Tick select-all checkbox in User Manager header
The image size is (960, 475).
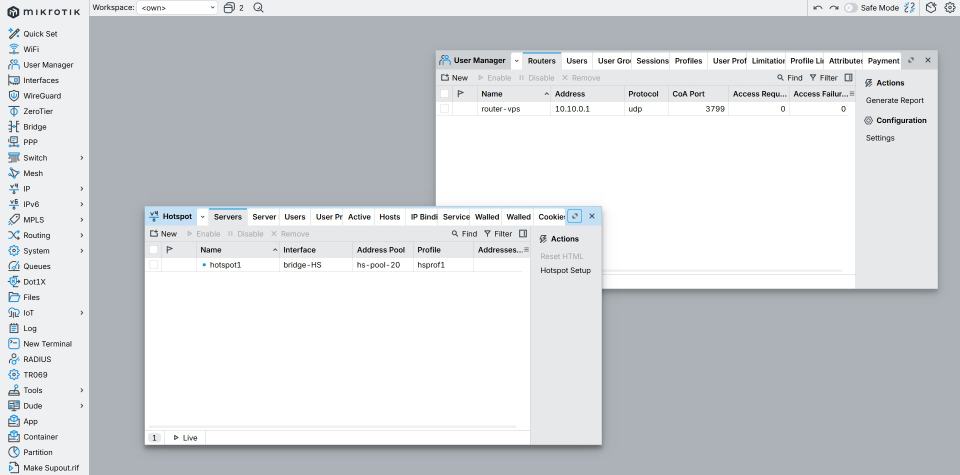click(x=444, y=94)
